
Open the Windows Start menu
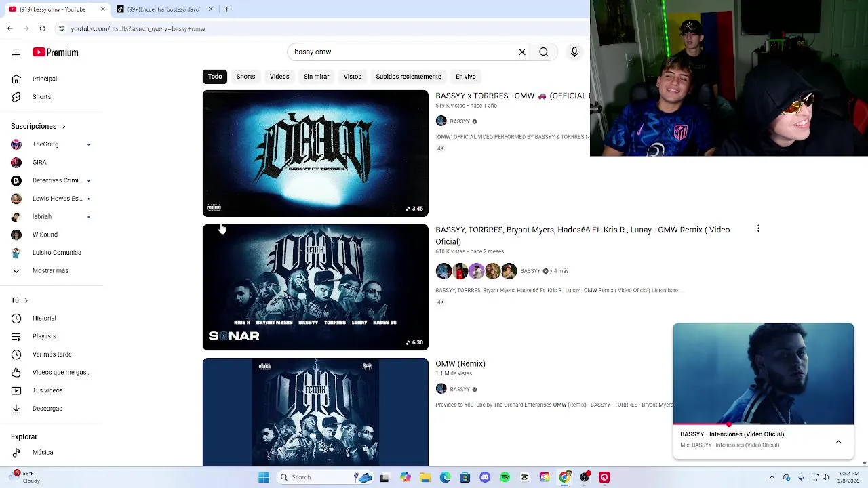point(264,477)
